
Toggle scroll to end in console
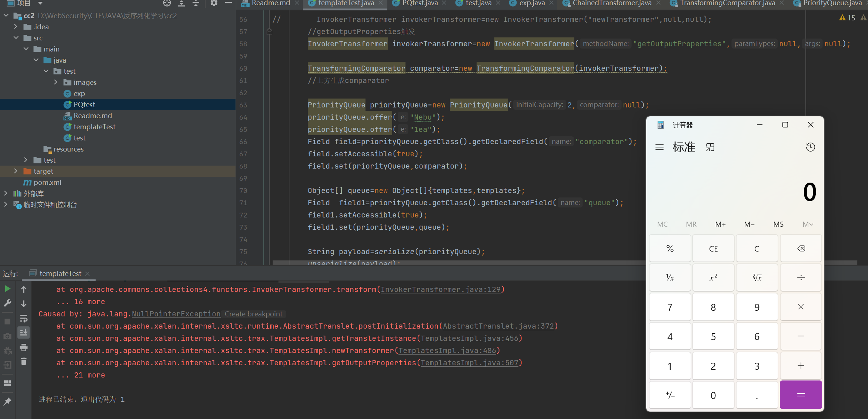[24, 332]
